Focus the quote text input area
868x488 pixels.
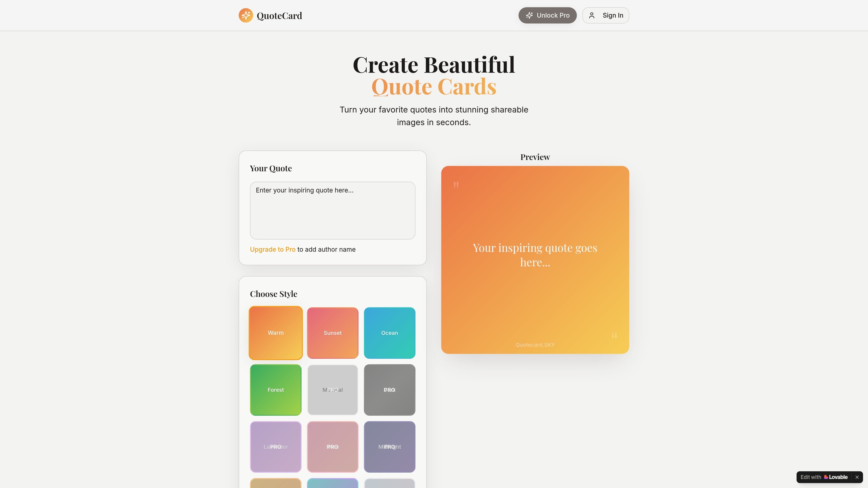[333, 211]
